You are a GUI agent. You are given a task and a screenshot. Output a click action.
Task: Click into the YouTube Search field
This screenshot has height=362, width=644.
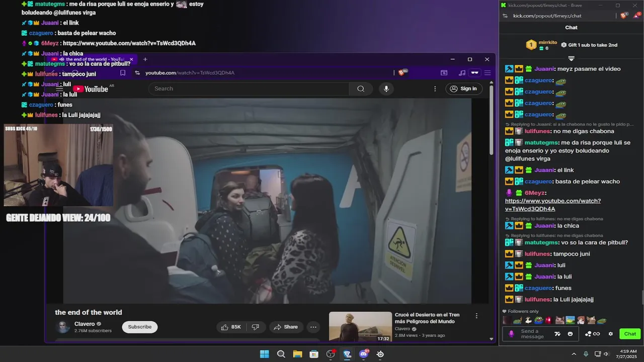click(x=249, y=88)
